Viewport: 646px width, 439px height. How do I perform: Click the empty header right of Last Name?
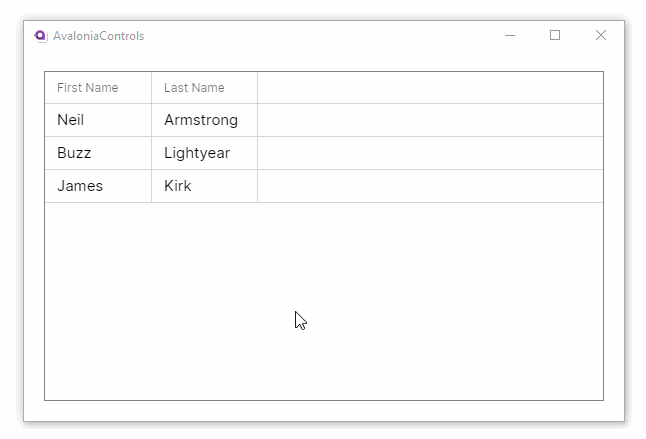click(x=430, y=88)
